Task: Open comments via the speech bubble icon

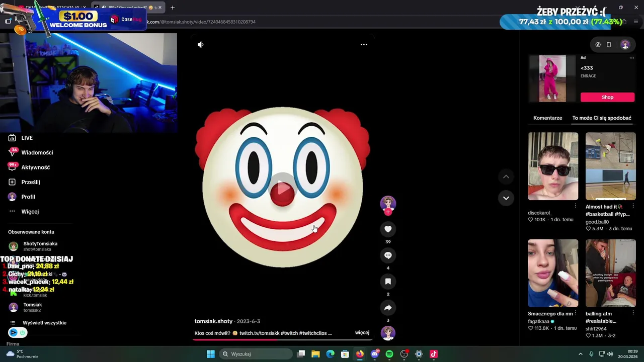Action: (388, 255)
